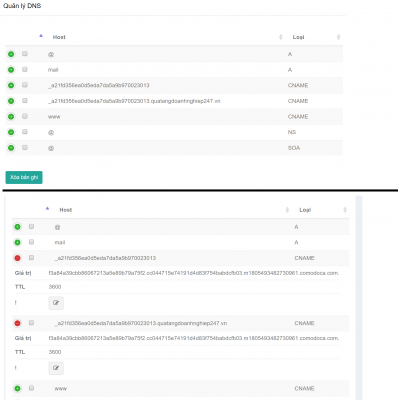Select upper-table quatangdoanhnghiep247.vn CNAME checkbox
The height and width of the screenshot is (400, 398).
point(25,100)
